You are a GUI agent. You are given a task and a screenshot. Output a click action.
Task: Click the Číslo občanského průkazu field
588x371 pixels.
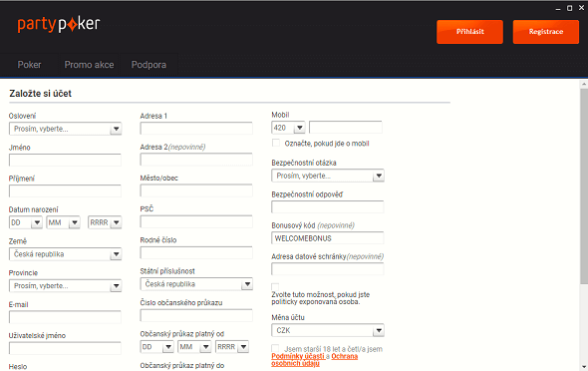196,315
